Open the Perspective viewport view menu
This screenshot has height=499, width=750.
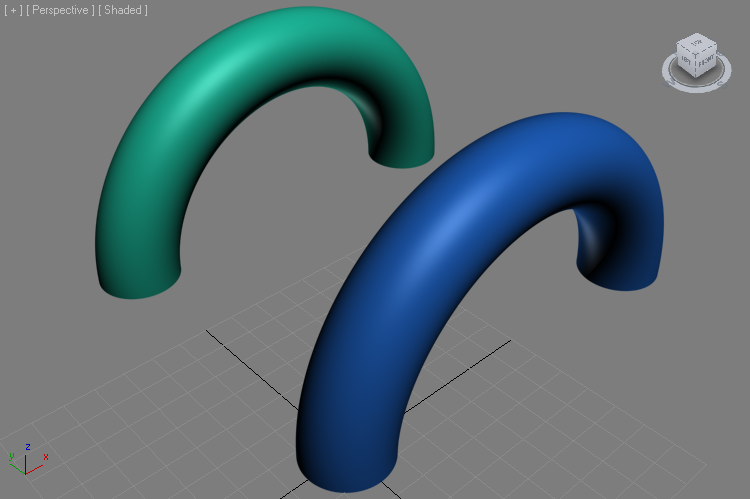[x=60, y=10]
